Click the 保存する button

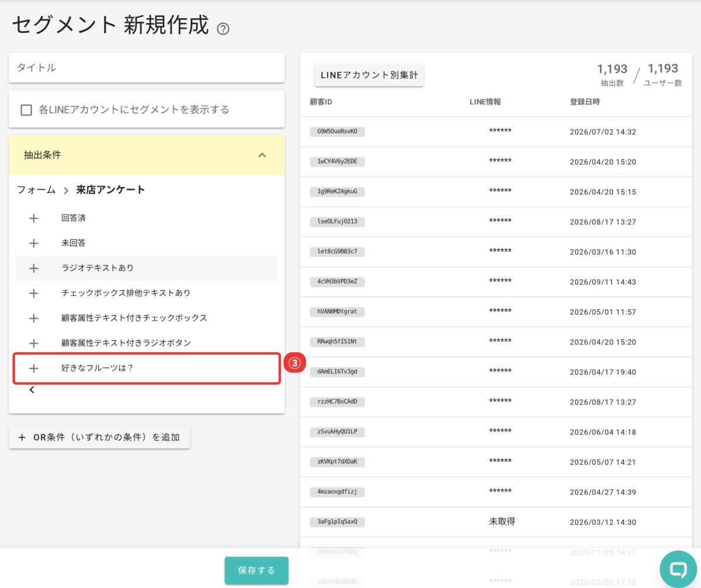256,570
